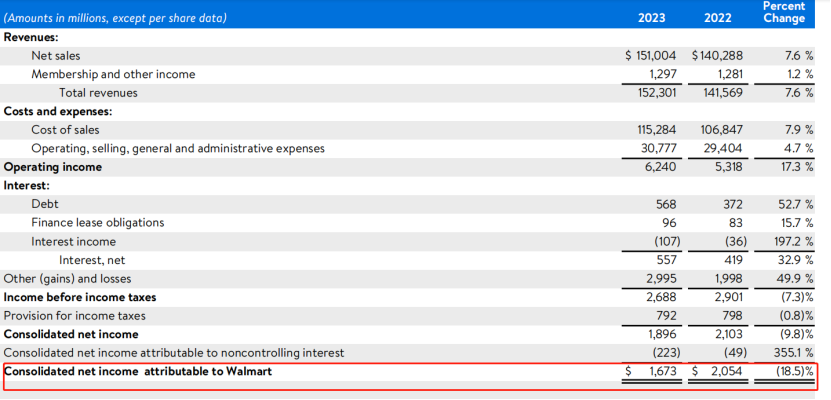Select Walmart net income 2023 value 1,673

tap(663, 371)
